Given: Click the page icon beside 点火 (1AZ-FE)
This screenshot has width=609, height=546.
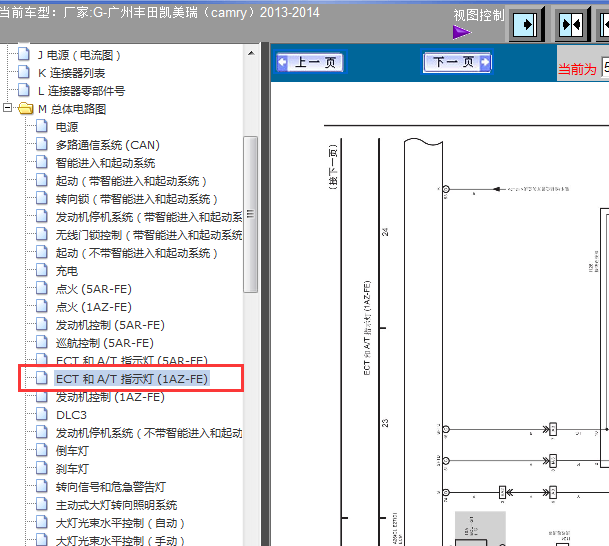Looking at the screenshot, I should [42, 306].
